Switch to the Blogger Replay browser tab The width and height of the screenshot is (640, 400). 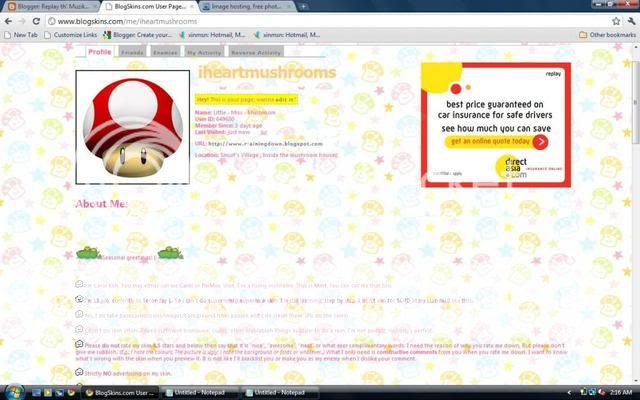pos(48,6)
